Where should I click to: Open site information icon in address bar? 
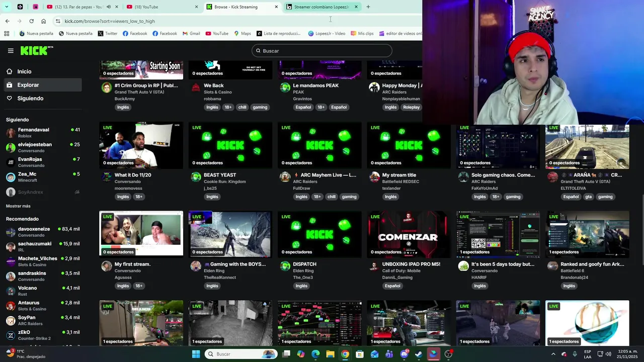point(58,21)
